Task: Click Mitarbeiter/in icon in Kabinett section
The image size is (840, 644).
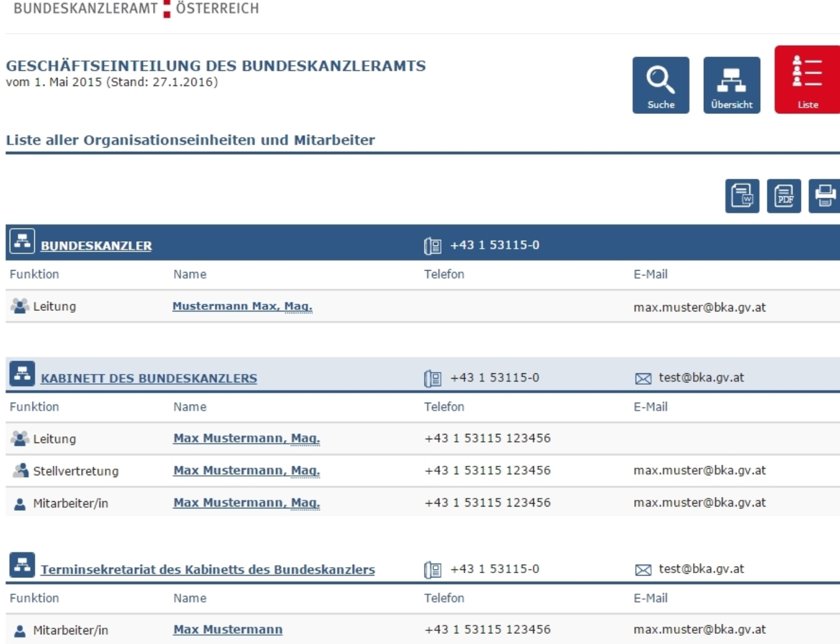Action: [20, 504]
